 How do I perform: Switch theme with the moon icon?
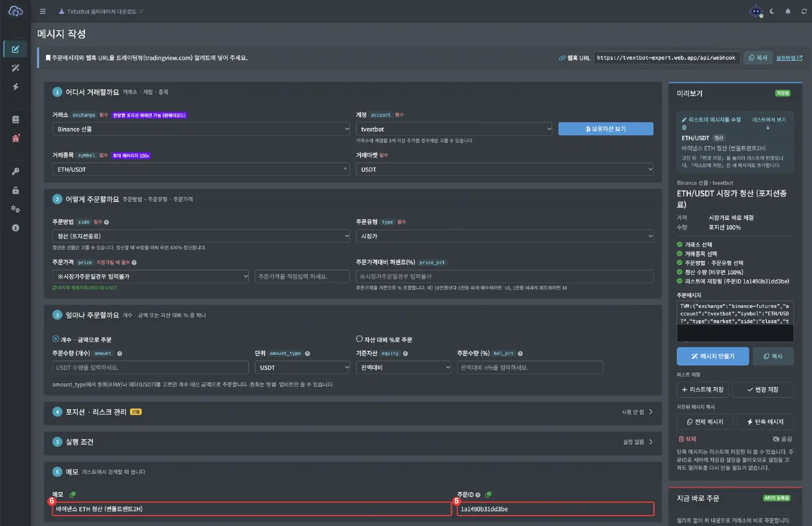[x=772, y=11]
